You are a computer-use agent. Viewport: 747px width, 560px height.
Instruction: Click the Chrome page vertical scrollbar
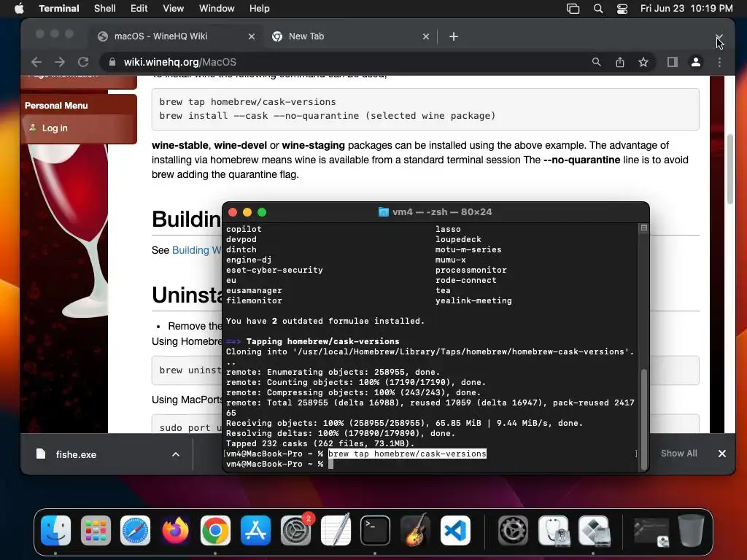pyautogui.click(x=729, y=169)
